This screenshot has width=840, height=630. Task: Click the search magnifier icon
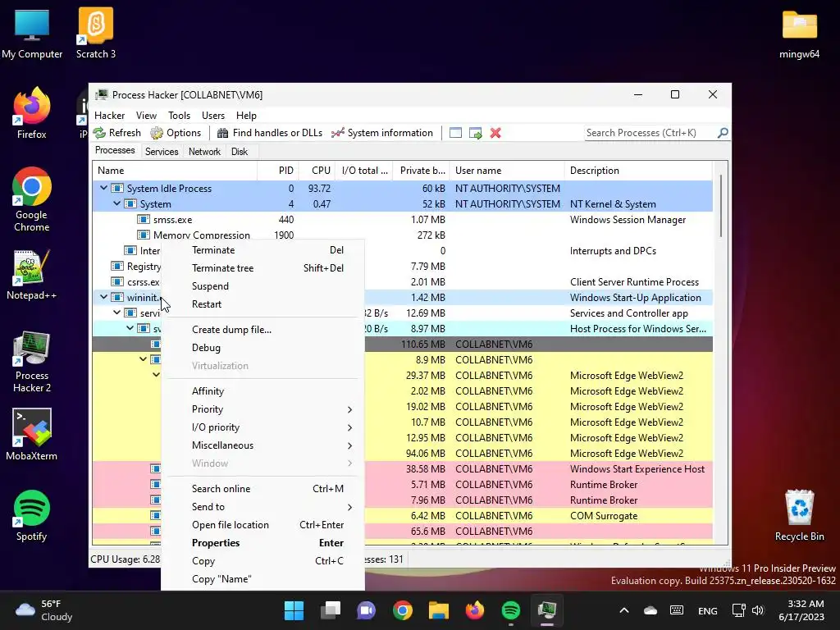tap(723, 132)
